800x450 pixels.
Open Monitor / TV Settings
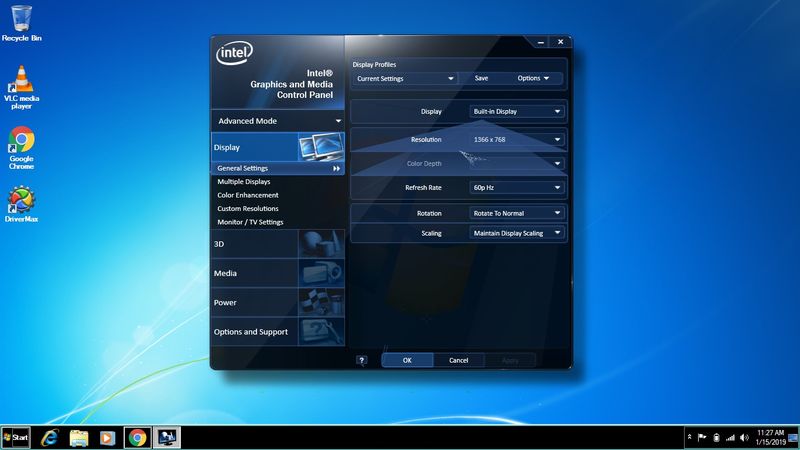pos(250,222)
